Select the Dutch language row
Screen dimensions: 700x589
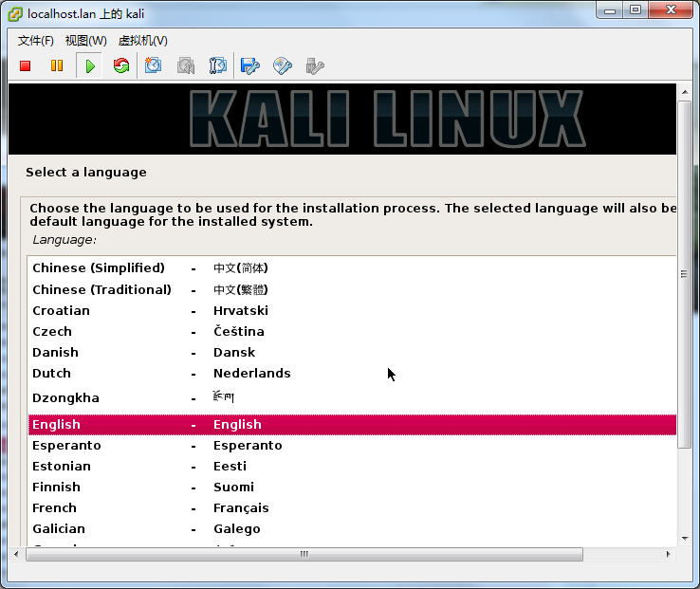pyautogui.click(x=352, y=374)
